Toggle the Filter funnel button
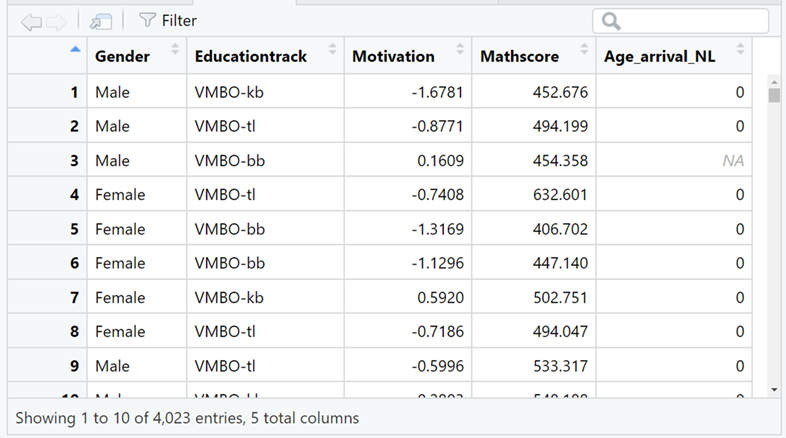Image resolution: width=786 pixels, height=438 pixels. coord(167,20)
